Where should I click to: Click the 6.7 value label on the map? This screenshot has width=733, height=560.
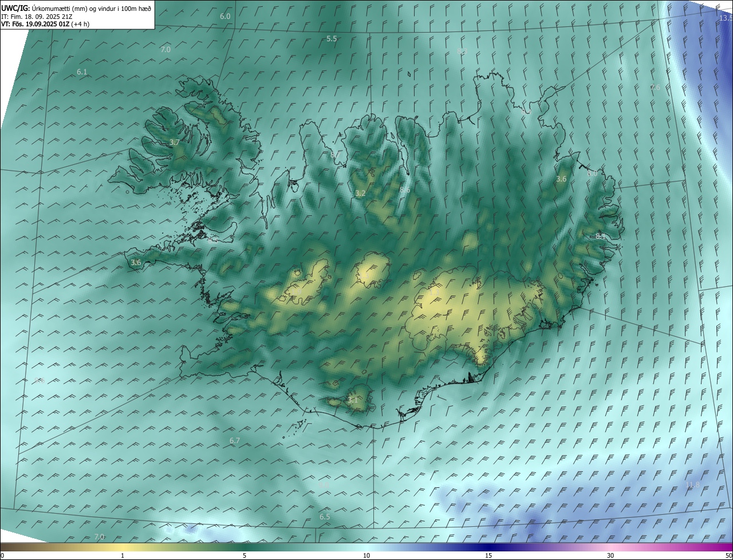click(235, 441)
